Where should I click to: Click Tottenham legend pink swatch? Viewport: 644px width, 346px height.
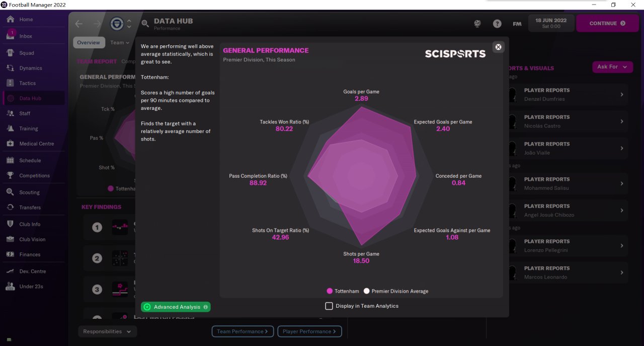330,291
